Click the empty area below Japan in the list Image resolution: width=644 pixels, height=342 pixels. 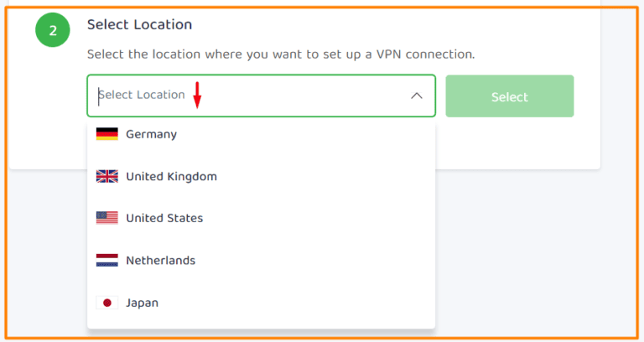click(261, 322)
